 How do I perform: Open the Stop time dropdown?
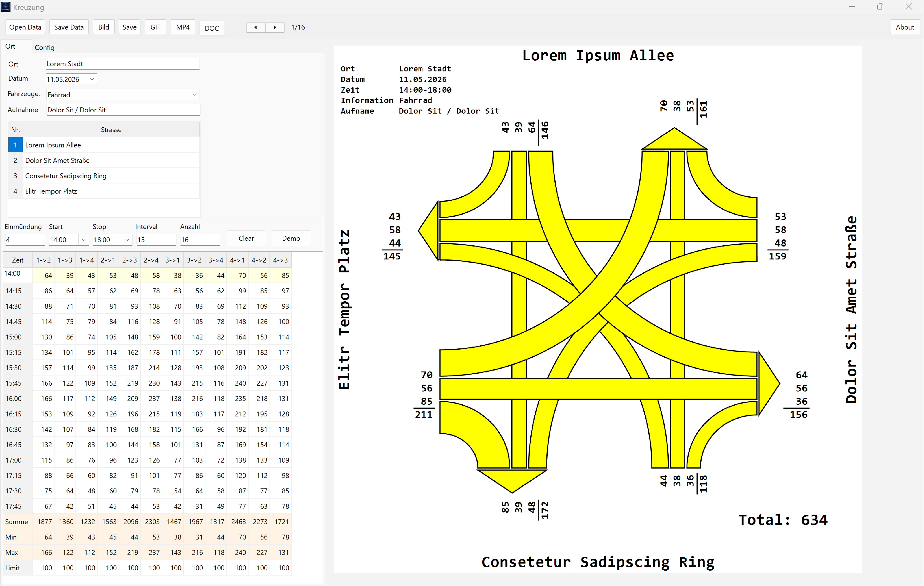point(127,240)
